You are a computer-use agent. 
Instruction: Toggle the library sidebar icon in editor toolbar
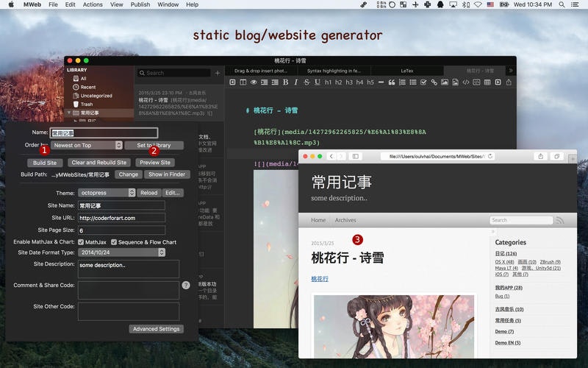[232, 82]
